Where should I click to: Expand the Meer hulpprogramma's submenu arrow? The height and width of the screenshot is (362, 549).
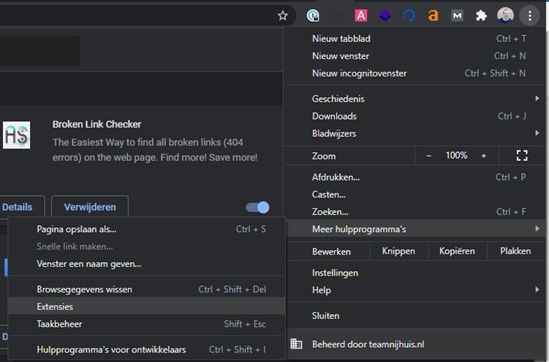coord(537,229)
